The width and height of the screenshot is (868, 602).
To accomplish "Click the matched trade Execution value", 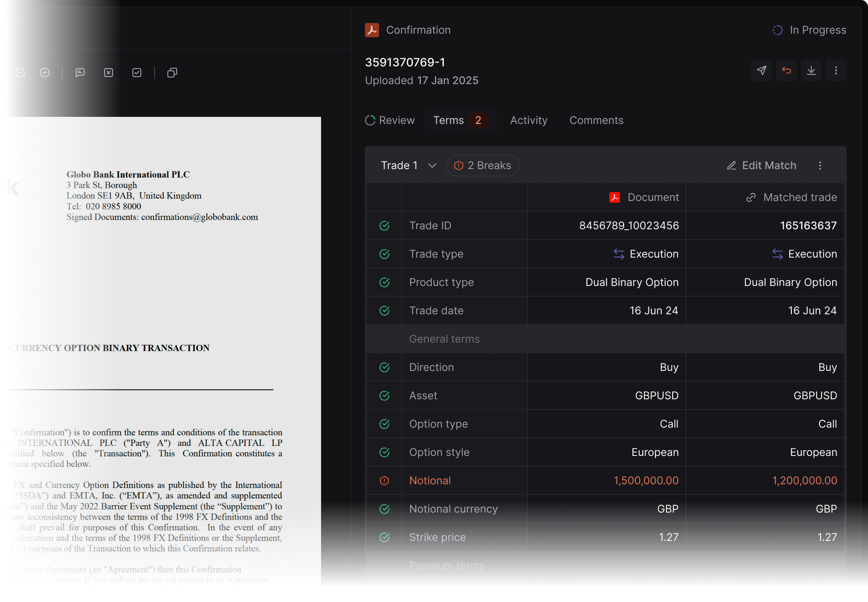I will click(x=805, y=254).
